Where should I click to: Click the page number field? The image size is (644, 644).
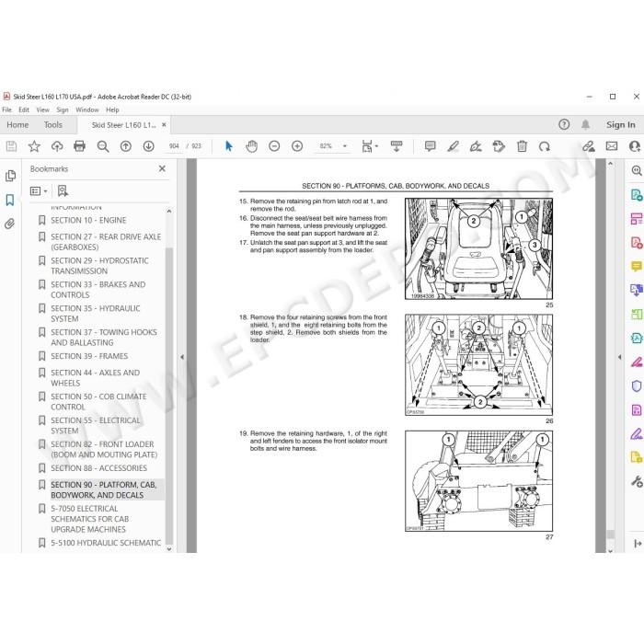(174, 146)
